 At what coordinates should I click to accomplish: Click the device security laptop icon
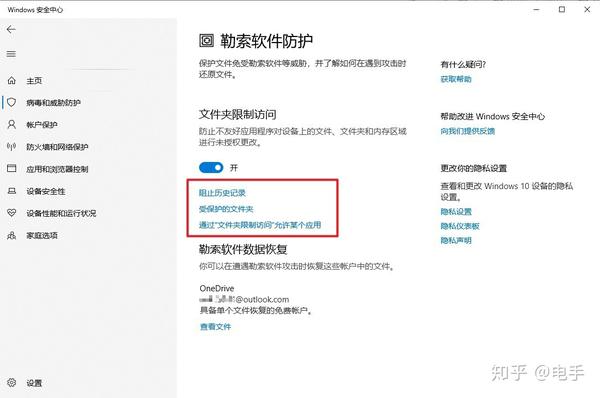pos(12,191)
